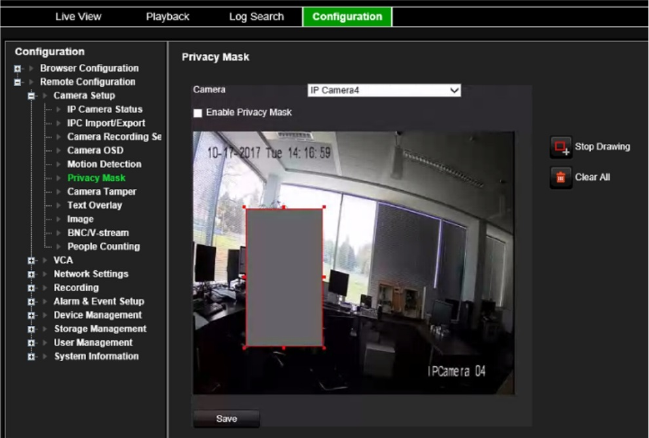Click the System Information label
Image resolution: width=649 pixels, height=438 pixels.
tap(96, 356)
